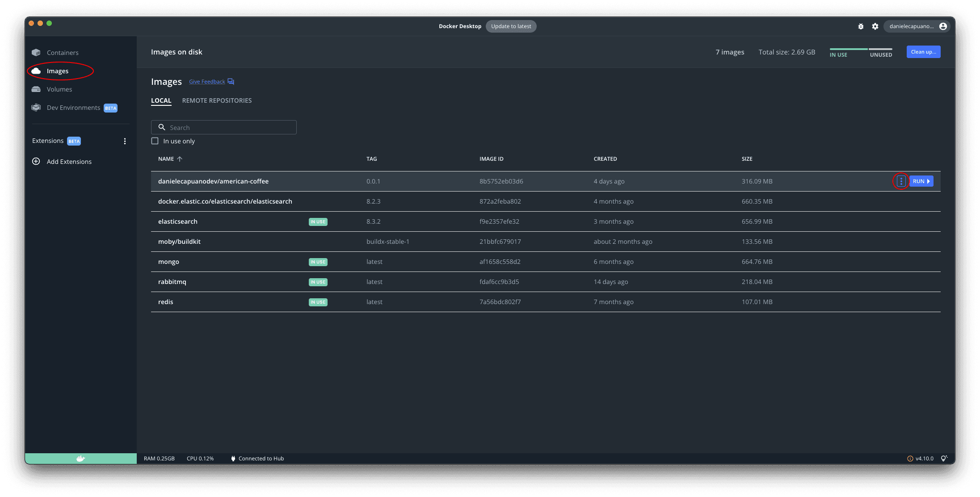Image resolution: width=980 pixels, height=497 pixels.
Task: Open the Extensions overflow menu
Action: [125, 141]
